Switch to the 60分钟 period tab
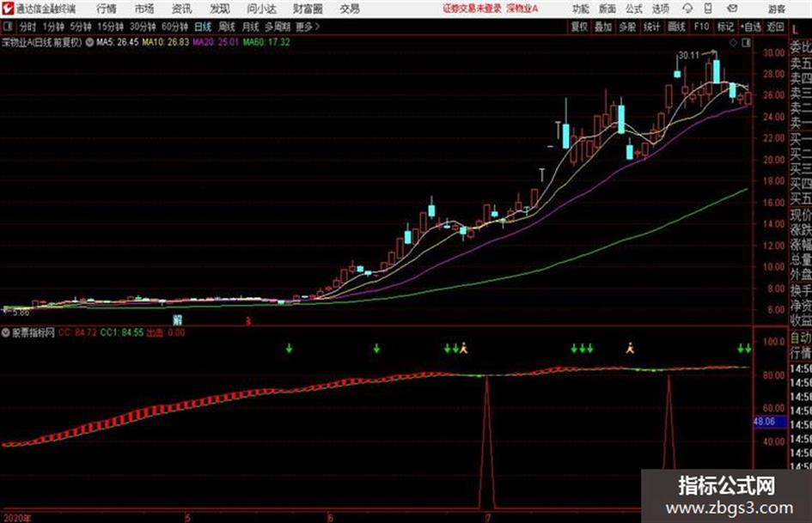Screen dimensions: 812x523 click(x=175, y=27)
